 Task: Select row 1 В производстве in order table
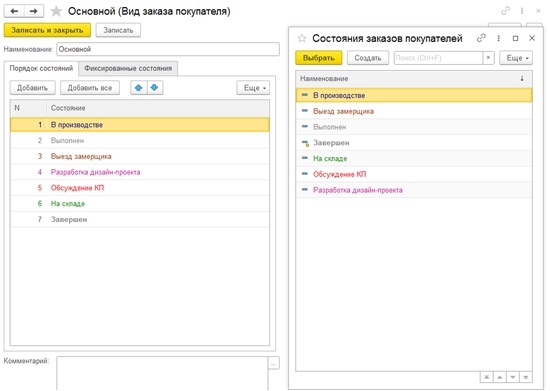point(140,125)
